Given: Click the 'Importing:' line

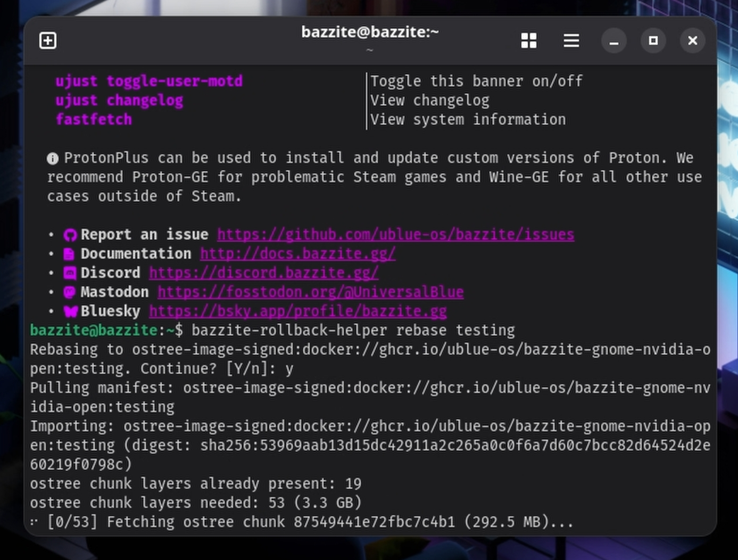Looking at the screenshot, I should coord(370,446).
